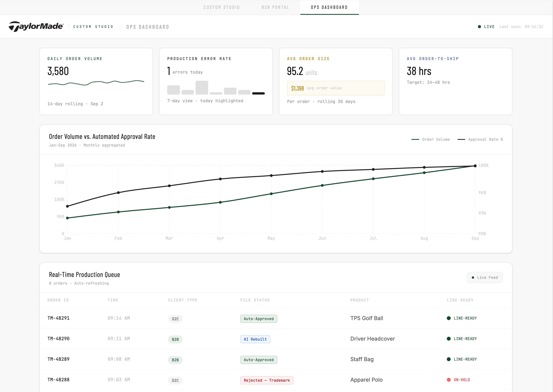The width and height of the screenshot is (553, 392).
Task: Toggle the Approval Rate % legend entry
Action: (x=480, y=139)
